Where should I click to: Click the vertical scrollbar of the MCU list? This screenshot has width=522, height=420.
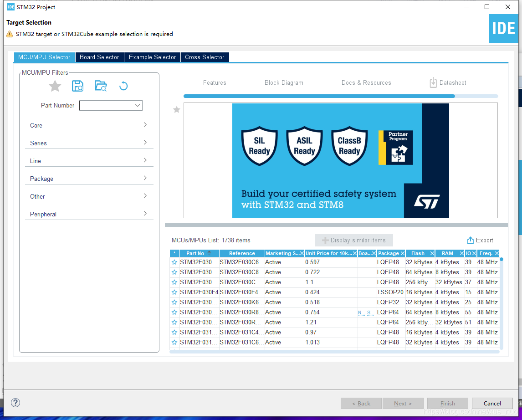[502, 303]
